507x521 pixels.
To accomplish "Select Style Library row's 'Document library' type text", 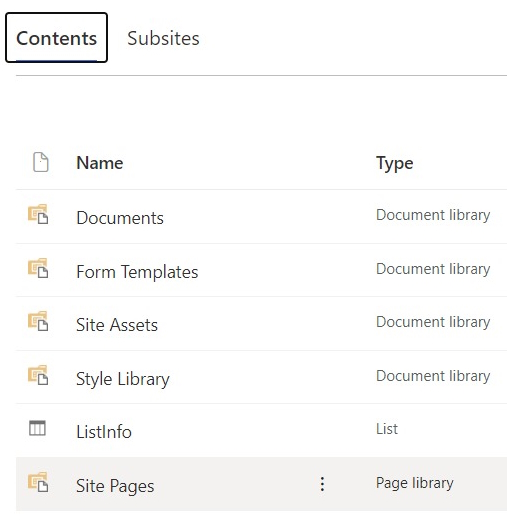I will (x=433, y=376).
